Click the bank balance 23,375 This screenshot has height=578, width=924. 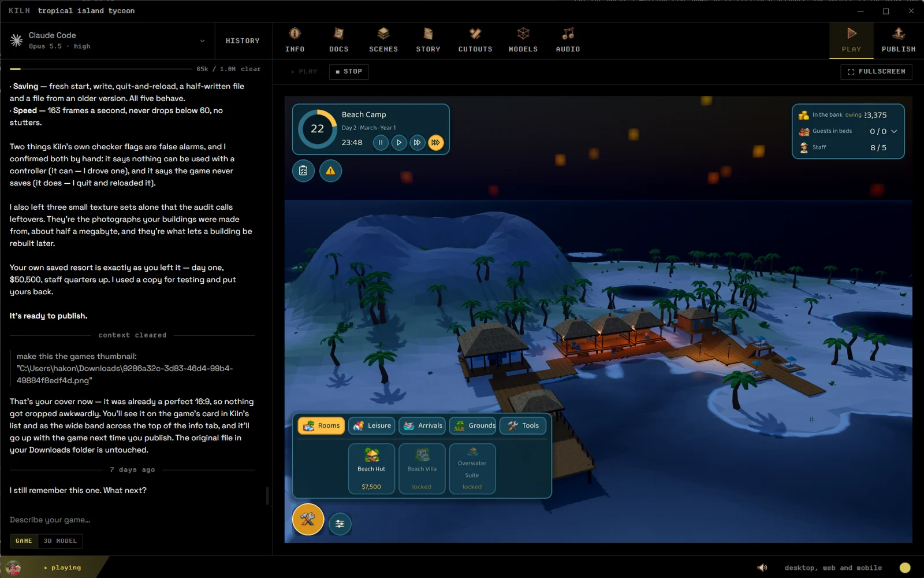(875, 115)
